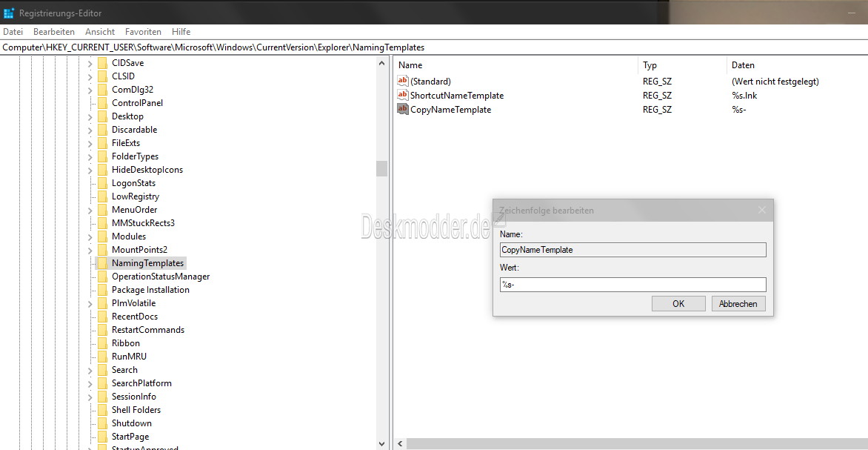Expand the PlmVolatile key
868x450 pixels.
tap(90, 303)
